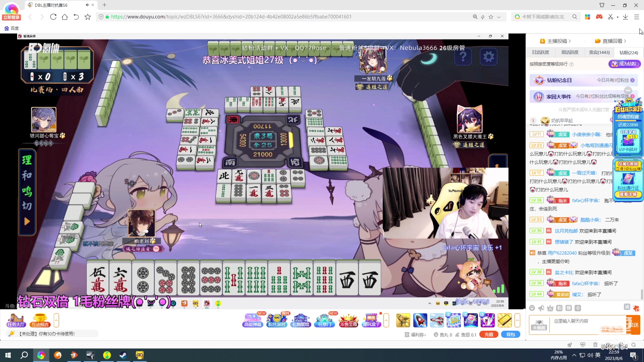Click the 充值 recharge button
644x362 pixels.
click(x=489, y=335)
